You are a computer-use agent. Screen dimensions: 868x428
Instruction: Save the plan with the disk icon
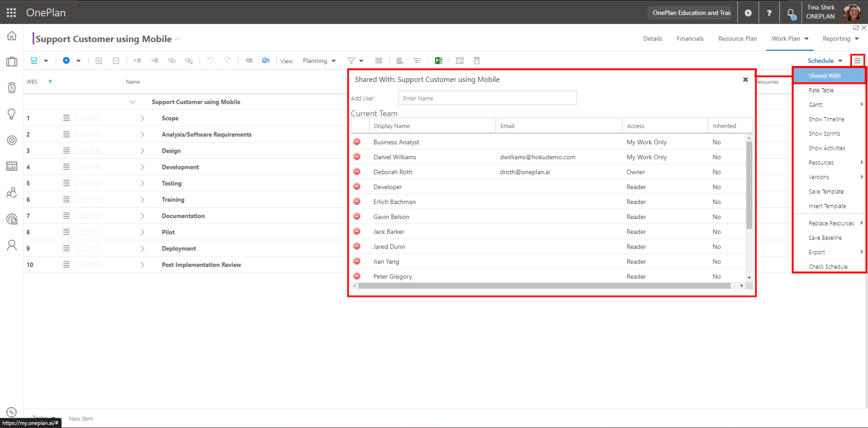coord(34,61)
